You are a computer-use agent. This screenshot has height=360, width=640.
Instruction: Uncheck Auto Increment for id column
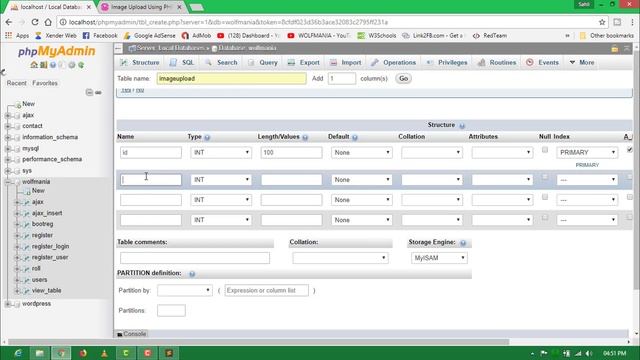pos(630,150)
